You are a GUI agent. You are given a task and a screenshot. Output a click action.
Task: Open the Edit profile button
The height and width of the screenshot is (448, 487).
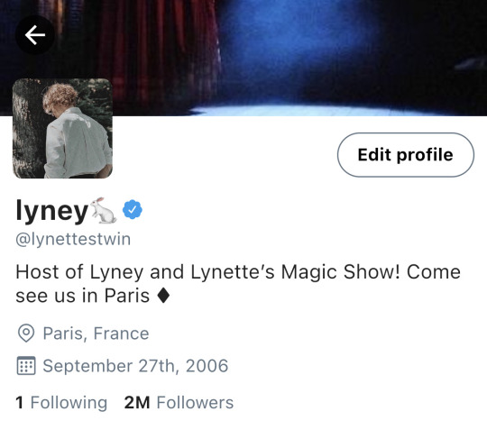pos(406,155)
